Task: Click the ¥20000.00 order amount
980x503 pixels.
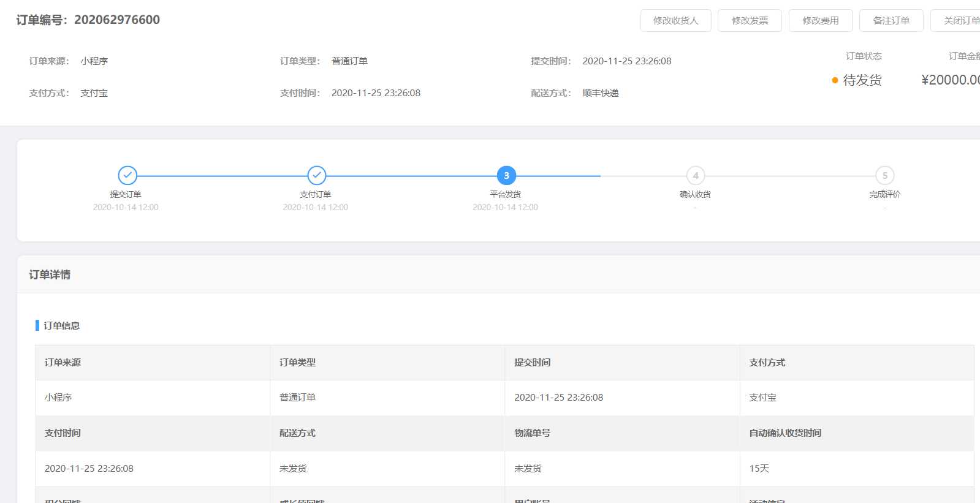Action: tap(951, 80)
